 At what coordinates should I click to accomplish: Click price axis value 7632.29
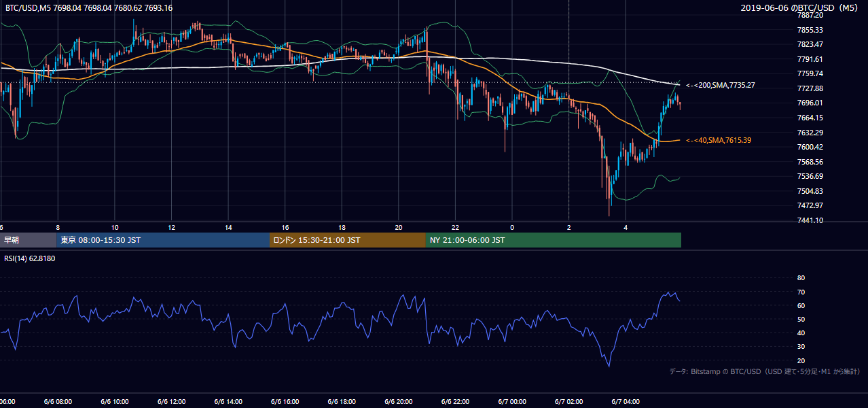810,133
